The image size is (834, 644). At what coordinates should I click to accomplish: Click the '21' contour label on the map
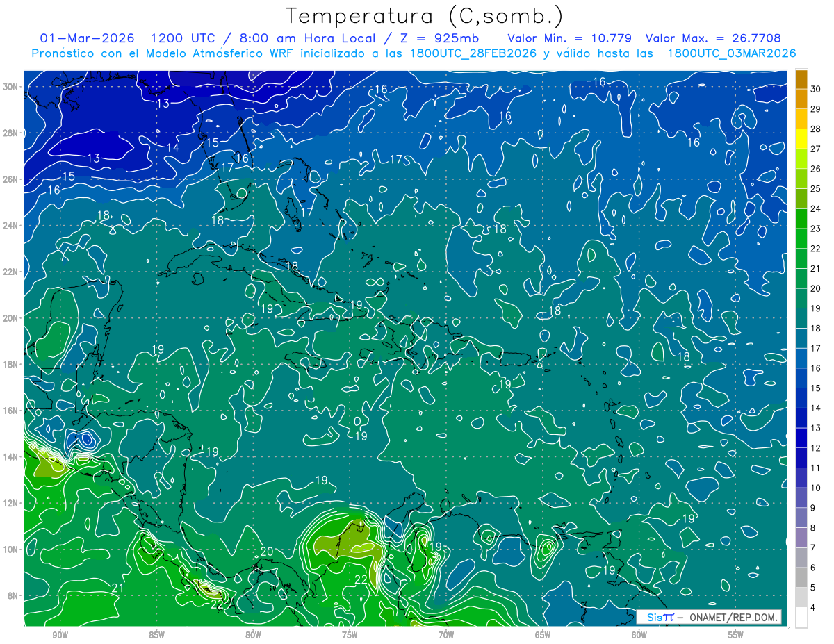pyautogui.click(x=118, y=589)
